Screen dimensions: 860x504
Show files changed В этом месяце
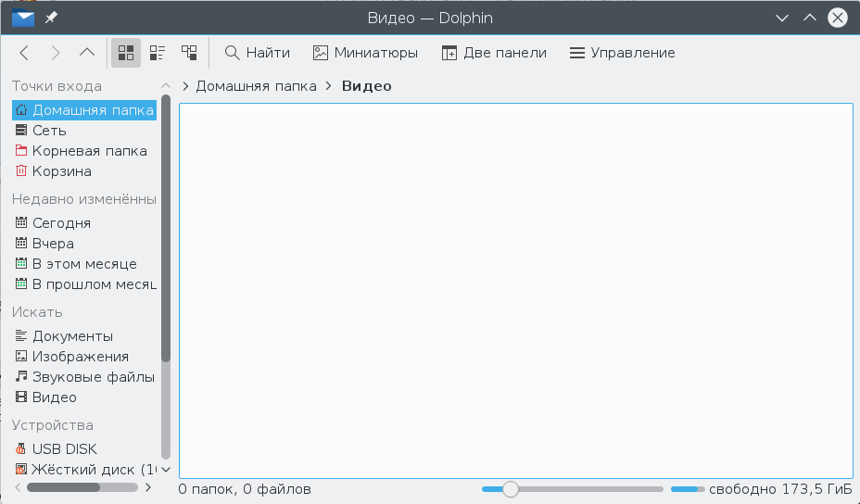84,264
